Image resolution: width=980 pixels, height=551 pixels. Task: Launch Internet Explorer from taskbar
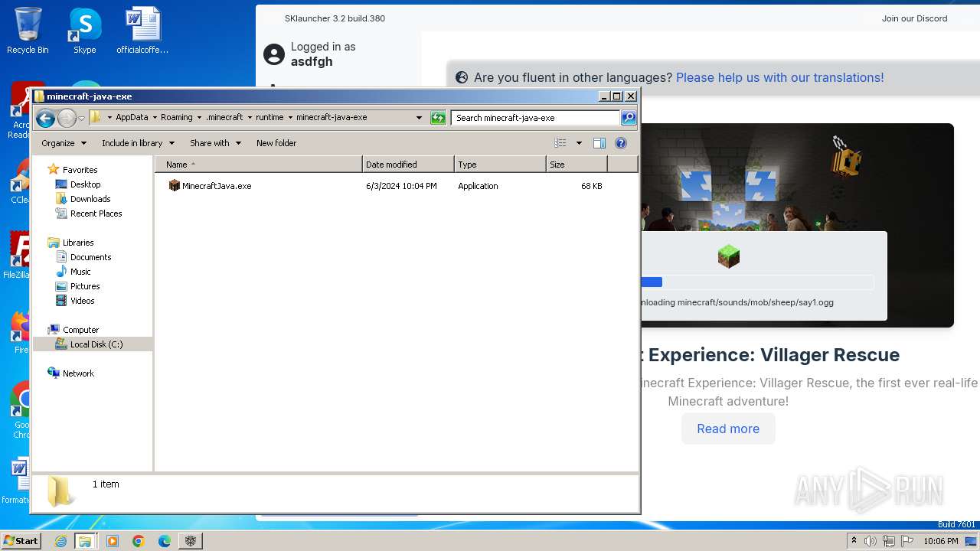(60, 541)
